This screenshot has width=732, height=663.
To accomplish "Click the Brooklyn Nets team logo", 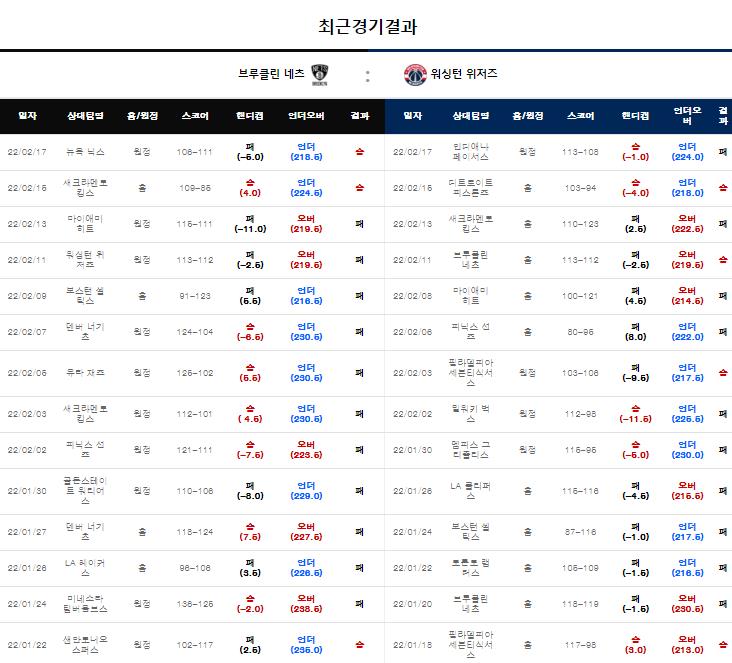I will coord(320,75).
